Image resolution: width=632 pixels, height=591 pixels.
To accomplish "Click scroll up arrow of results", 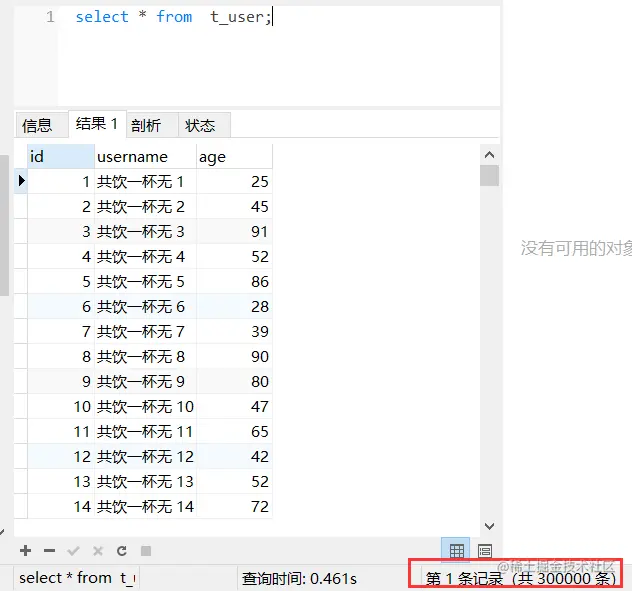I will tap(489, 155).
